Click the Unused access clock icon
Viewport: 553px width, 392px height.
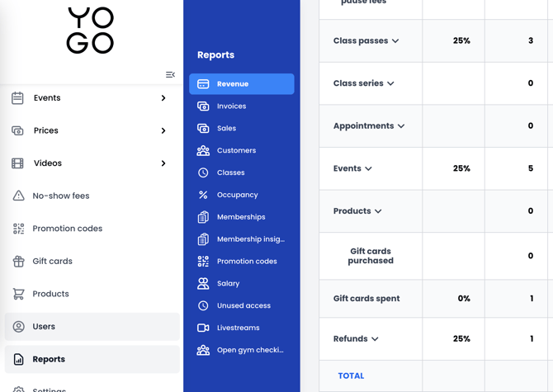[x=203, y=305]
